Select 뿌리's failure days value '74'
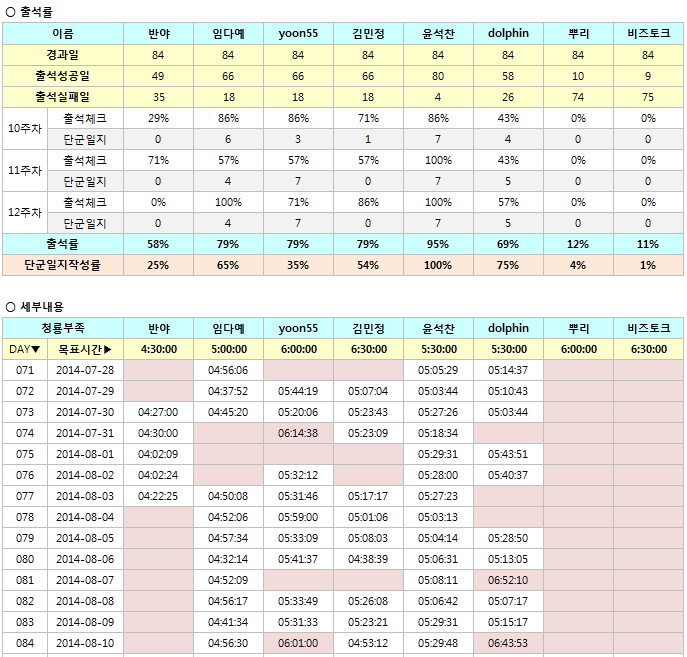The height and width of the screenshot is (657, 687). (x=578, y=97)
